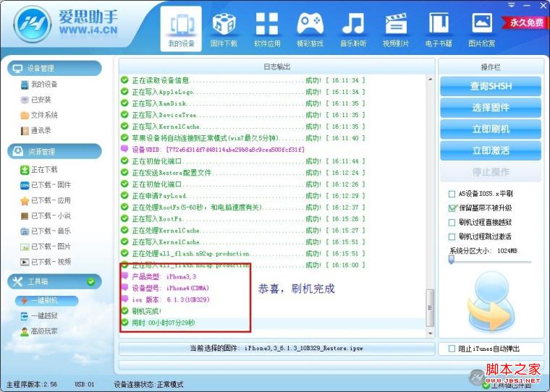Open the 精彩游戏 gamepad tab

pos(310,30)
